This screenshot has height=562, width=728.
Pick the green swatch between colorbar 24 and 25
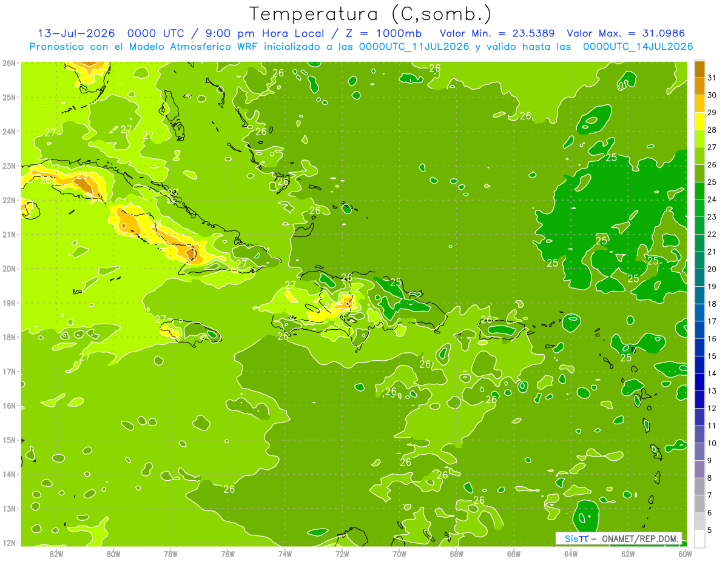pyautogui.click(x=699, y=190)
